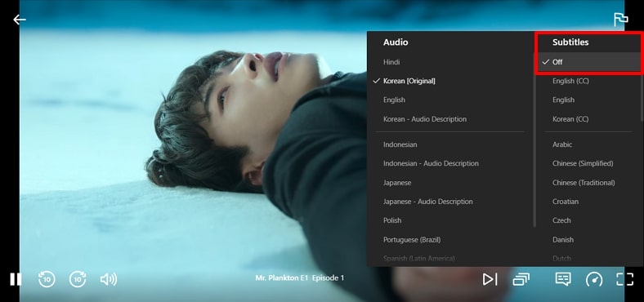Play the next episode
644x302 pixels.
point(490,279)
